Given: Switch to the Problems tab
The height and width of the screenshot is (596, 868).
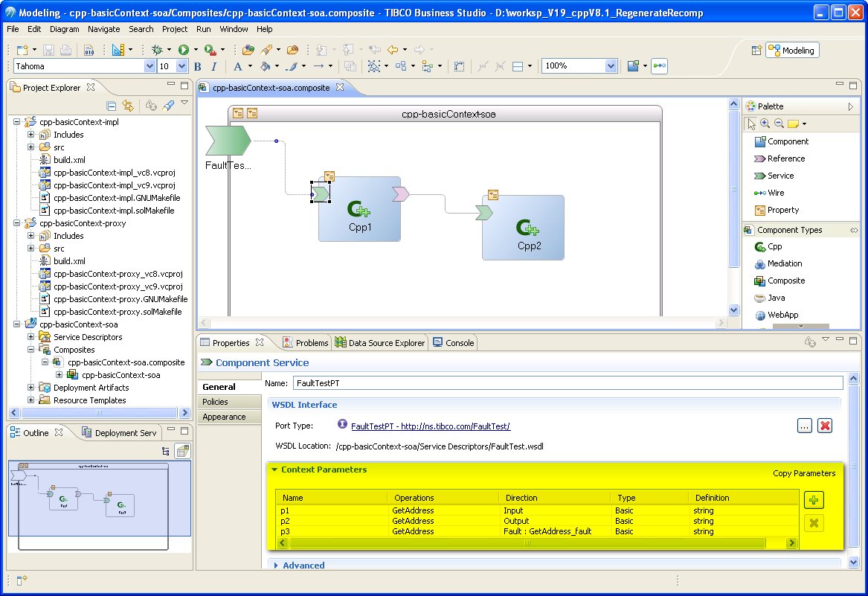Looking at the screenshot, I should (x=305, y=343).
